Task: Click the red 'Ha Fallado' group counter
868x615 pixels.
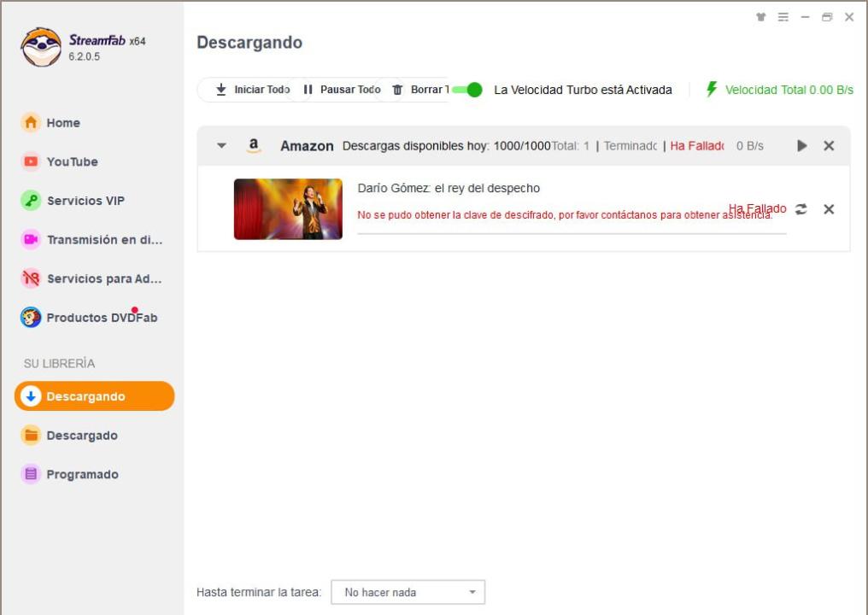Action: click(696, 145)
